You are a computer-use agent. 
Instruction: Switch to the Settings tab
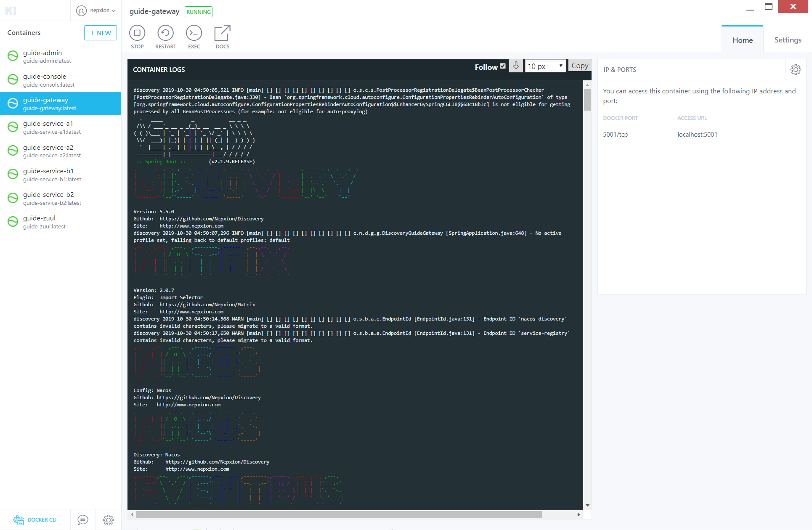(788, 40)
